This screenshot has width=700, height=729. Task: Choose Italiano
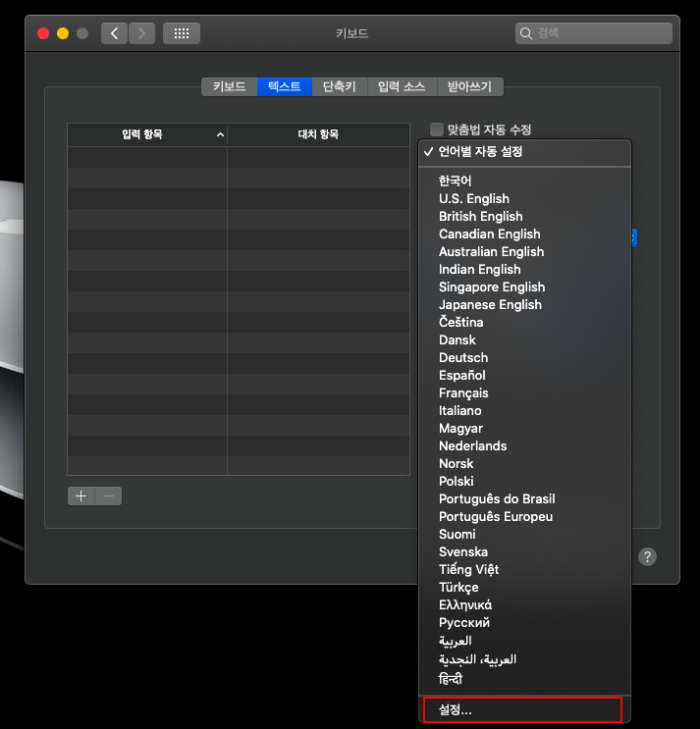pyautogui.click(x=524, y=410)
